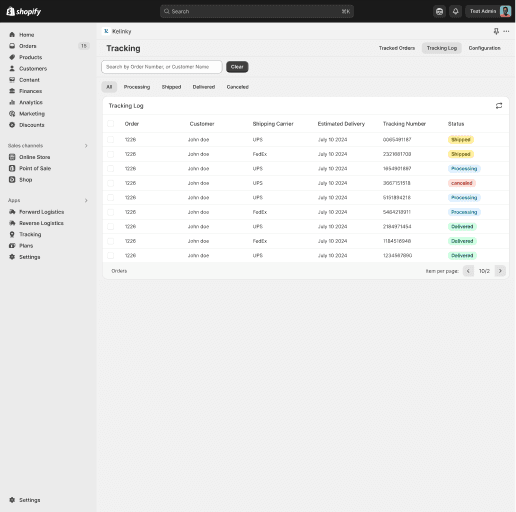The image size is (516, 512).
Task: Go to the next page of results
Action: pos(500,271)
